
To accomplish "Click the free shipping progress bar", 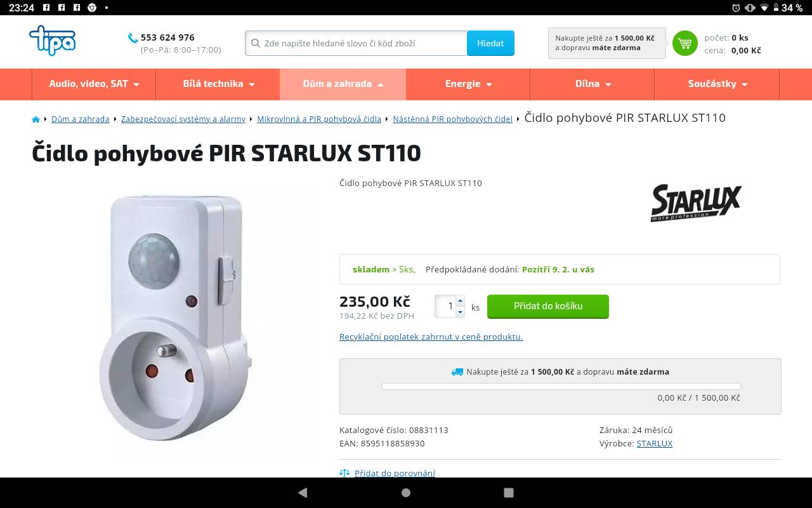I will pos(561,386).
